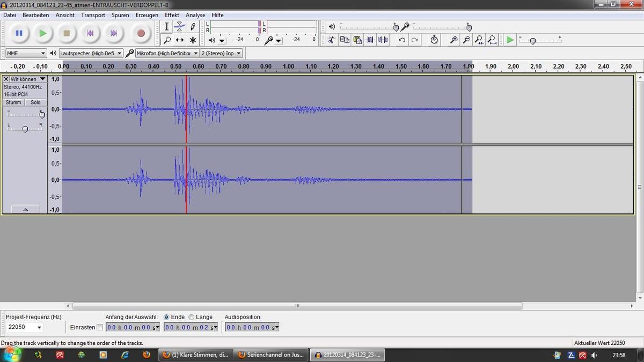Zoom in on the waveform
644x362 pixels.
(453, 40)
